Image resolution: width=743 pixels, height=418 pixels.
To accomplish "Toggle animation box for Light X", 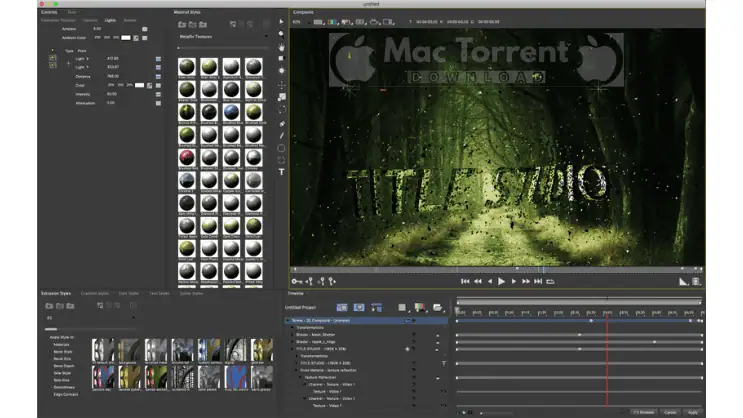I will point(158,59).
